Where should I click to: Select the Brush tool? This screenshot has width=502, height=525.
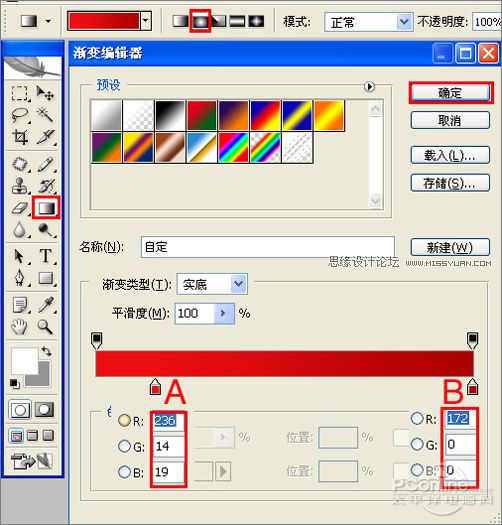point(45,164)
